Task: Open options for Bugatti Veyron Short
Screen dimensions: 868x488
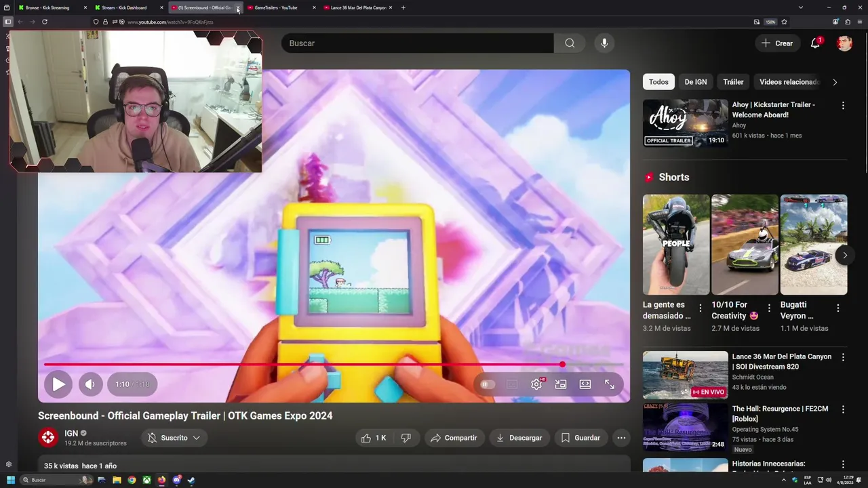Action: 837,308
